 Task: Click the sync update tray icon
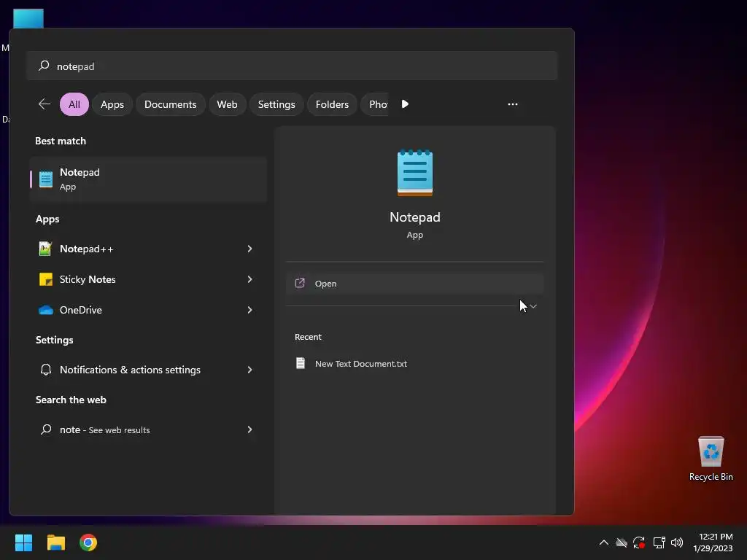(x=639, y=542)
